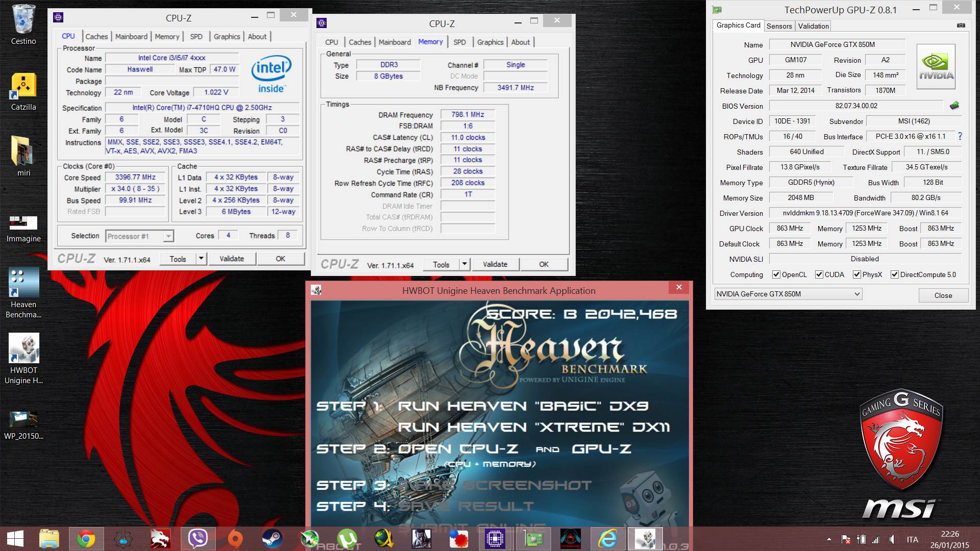
Task: Select Heaven Benchmark desktop shortcut
Action: (23, 293)
